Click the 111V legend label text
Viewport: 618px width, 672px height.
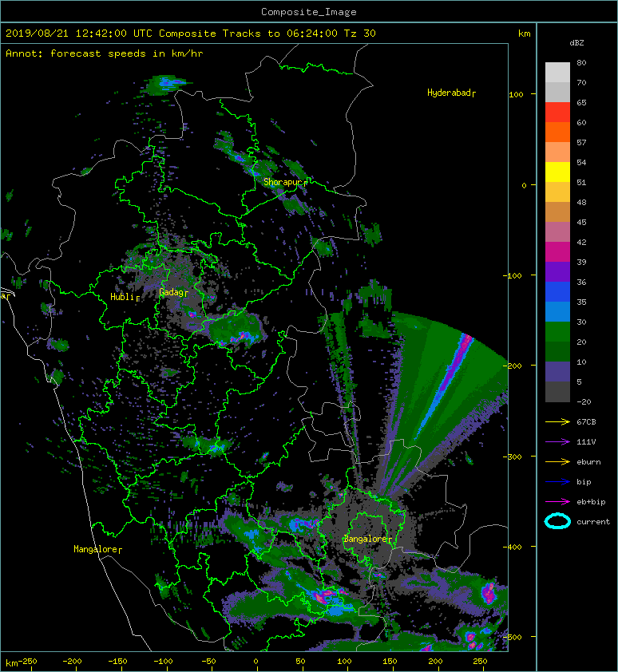point(586,442)
